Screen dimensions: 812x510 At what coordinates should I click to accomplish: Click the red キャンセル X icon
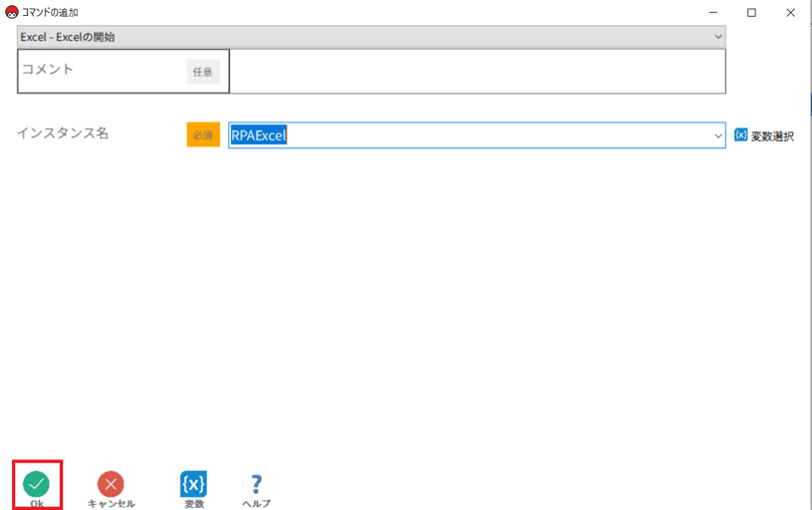111,484
